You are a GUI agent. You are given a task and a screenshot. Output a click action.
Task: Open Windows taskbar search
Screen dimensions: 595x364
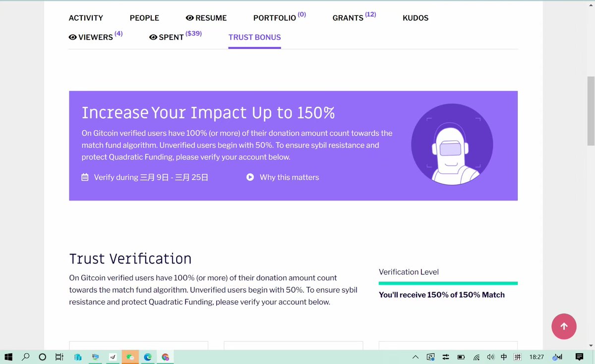[x=26, y=357]
